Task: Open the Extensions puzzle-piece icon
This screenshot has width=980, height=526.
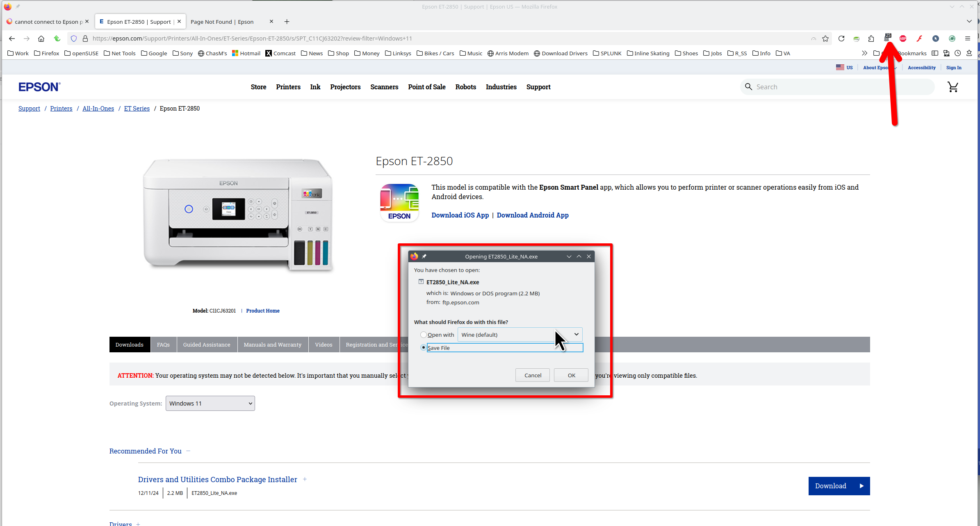Action: click(871, 39)
